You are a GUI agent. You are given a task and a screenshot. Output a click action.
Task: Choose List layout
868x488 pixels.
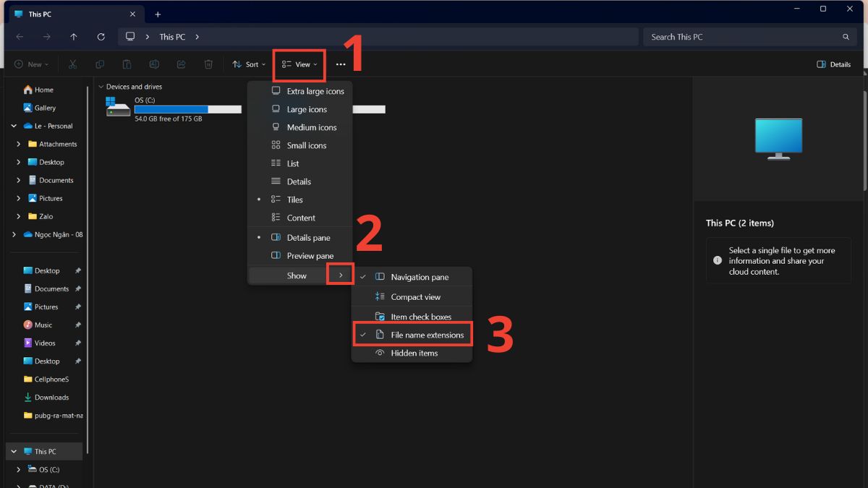point(300,163)
